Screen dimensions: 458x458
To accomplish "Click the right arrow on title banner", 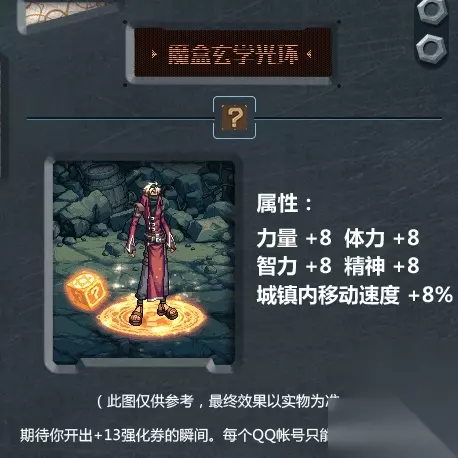I will 309,53.
